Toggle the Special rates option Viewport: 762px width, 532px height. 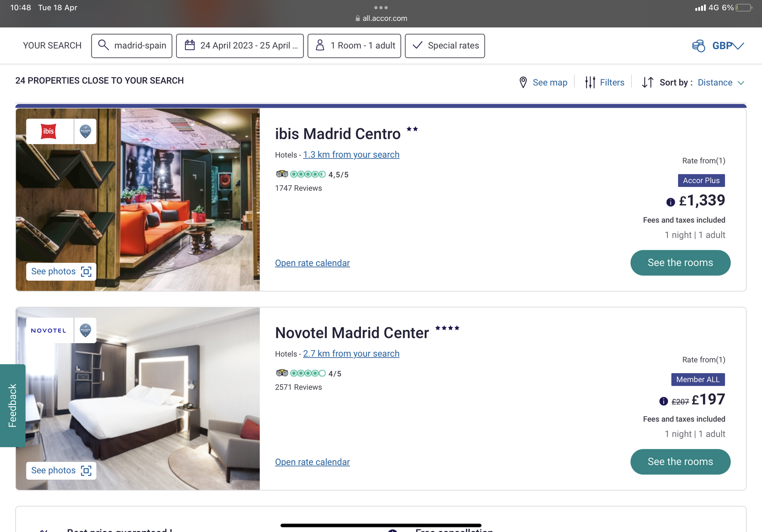coord(445,46)
